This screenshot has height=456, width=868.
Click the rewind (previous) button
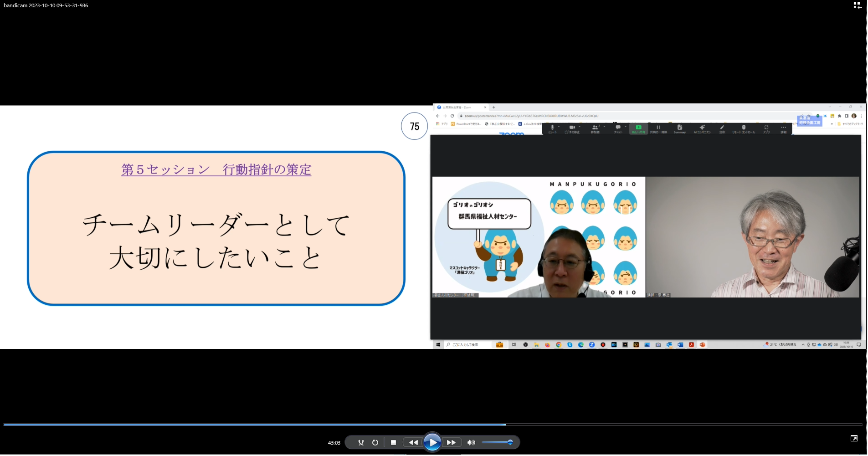point(413,442)
